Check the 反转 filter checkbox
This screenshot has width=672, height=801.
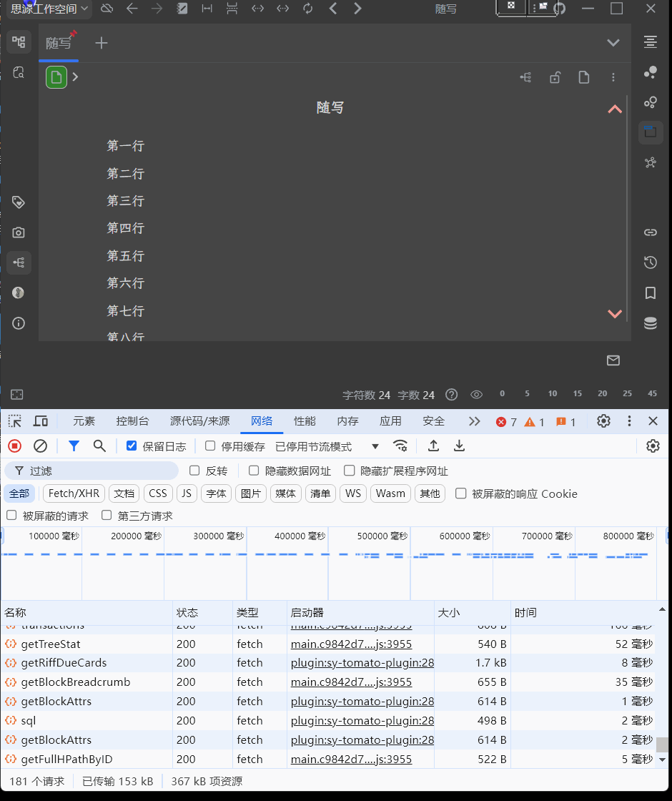click(194, 470)
